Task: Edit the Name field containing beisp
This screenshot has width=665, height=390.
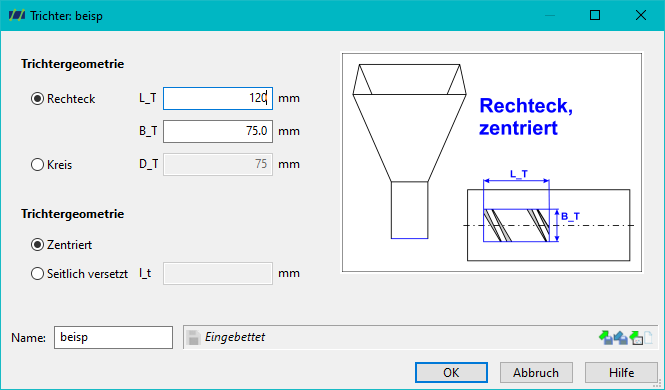Action: coord(113,337)
